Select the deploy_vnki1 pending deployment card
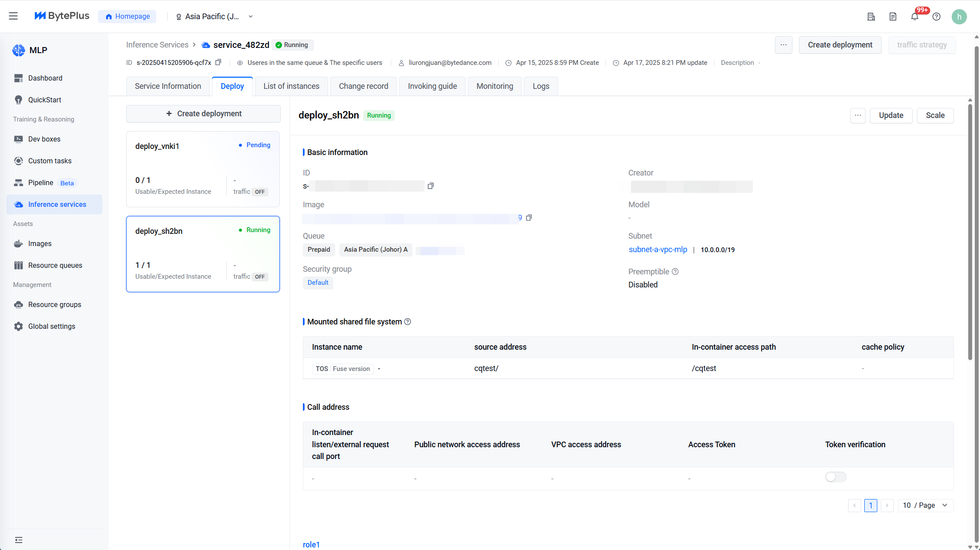 [203, 169]
